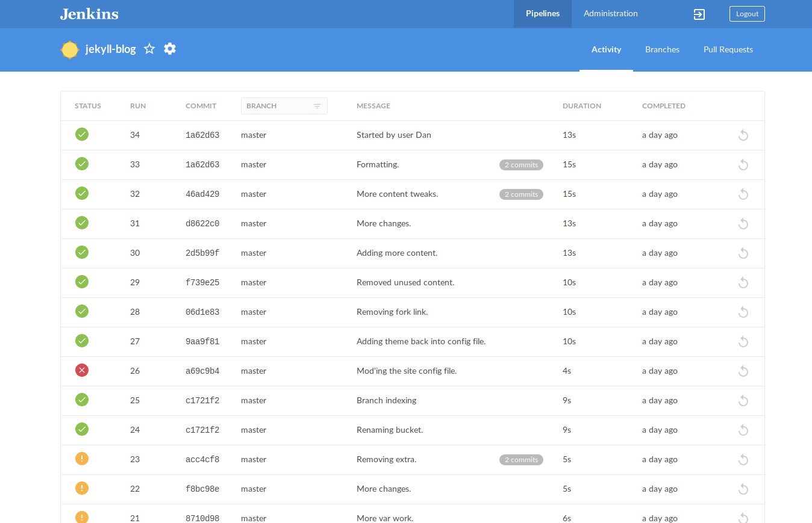The height and width of the screenshot is (523, 812).
Task: Switch to the Branches tab
Action: pos(662,50)
